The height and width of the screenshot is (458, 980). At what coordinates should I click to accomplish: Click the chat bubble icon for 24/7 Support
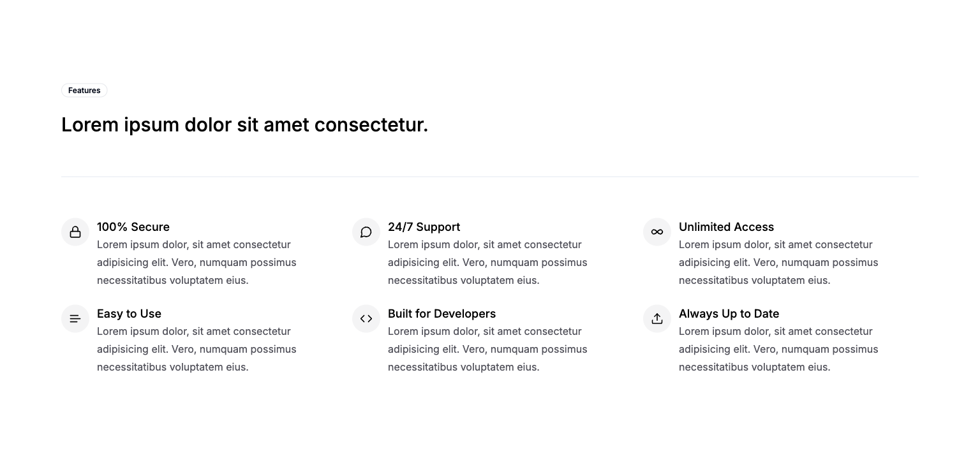(366, 232)
